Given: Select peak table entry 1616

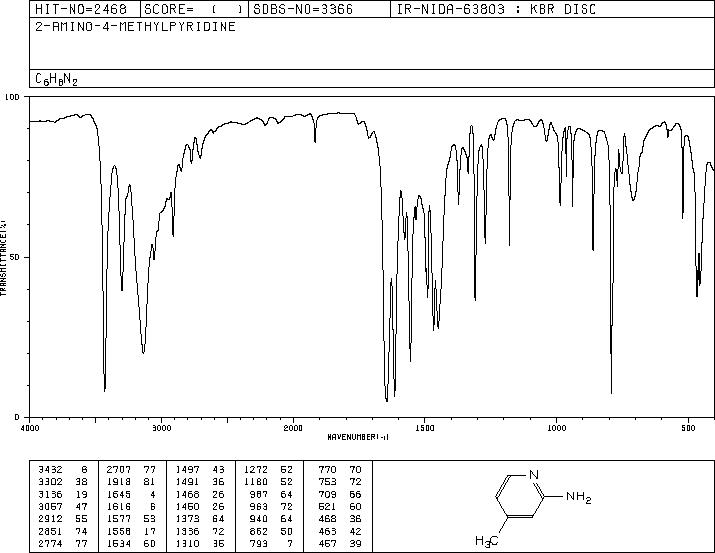Looking at the screenshot, I should (119, 506).
